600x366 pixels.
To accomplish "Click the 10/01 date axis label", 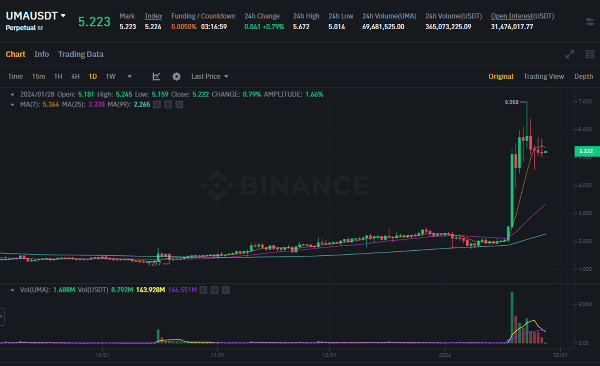I will point(102,355).
